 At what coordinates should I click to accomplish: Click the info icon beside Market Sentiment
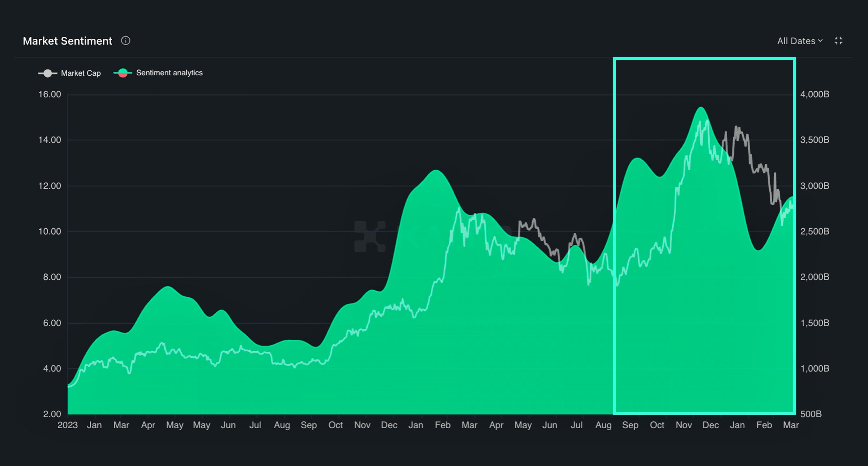click(x=126, y=41)
